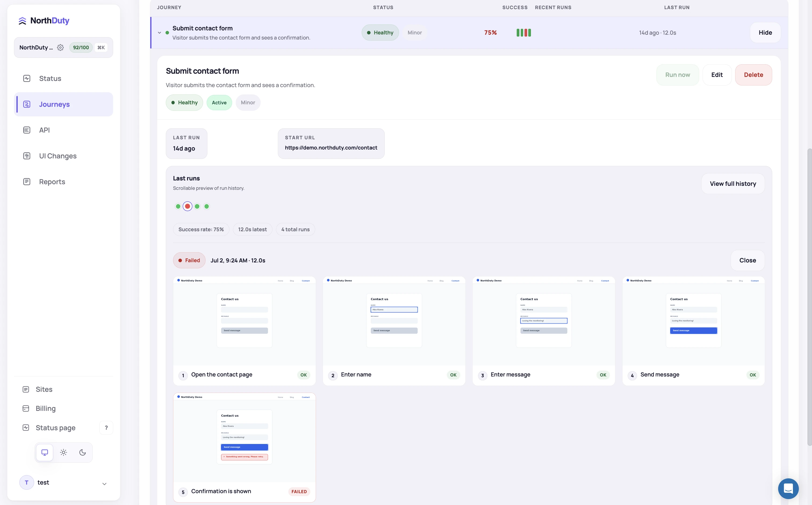Select the red failed run dot
Screen dimensions: 812x505
pos(188,207)
